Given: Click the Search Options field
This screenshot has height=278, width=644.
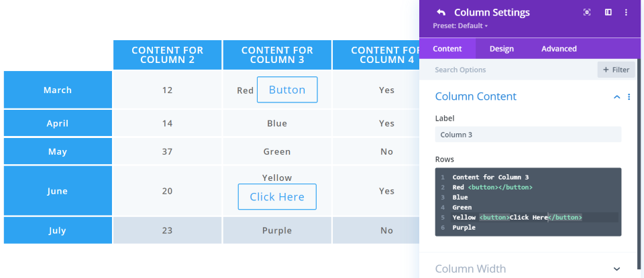Looking at the screenshot, I should (510, 70).
